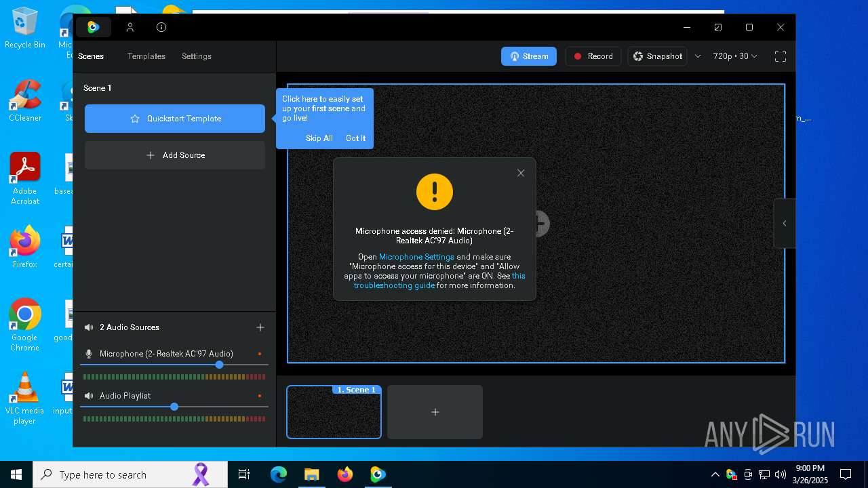
Task: Open the network tray icon
Action: tap(764, 474)
